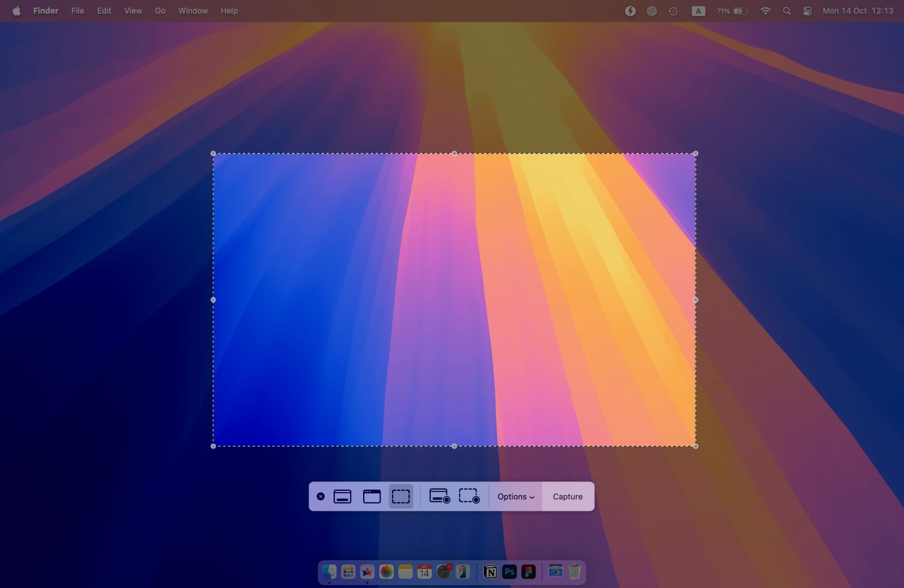Image resolution: width=904 pixels, height=588 pixels.
Task: Click the Capture button
Action: [x=567, y=496]
